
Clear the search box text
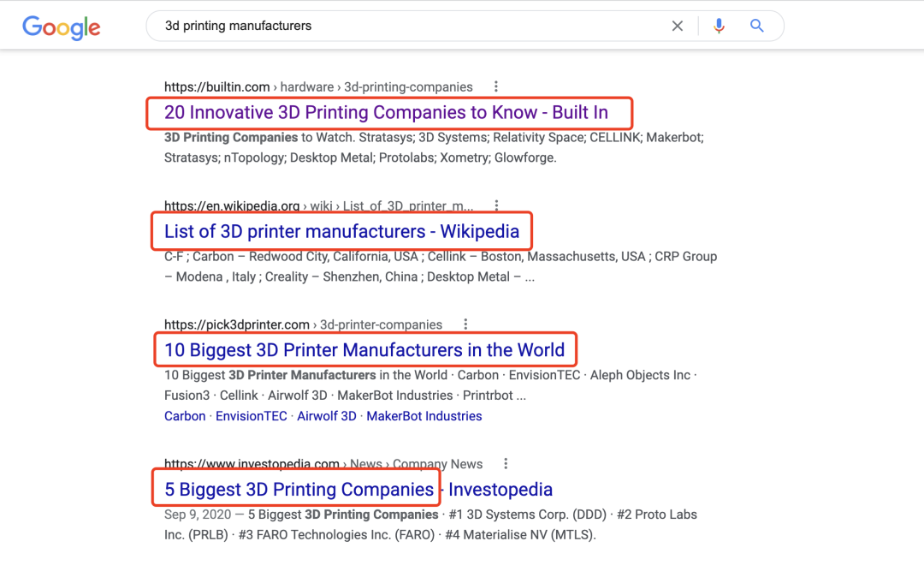[x=678, y=27]
